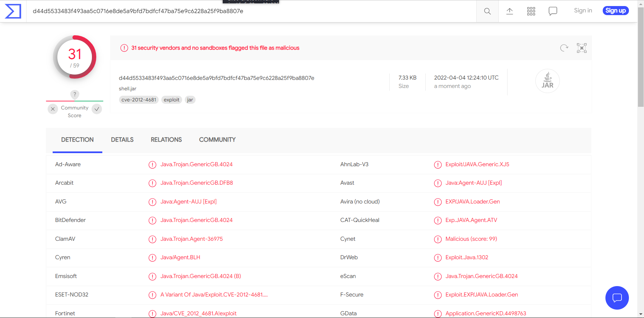Click warning icon in BitDefender row
The width and height of the screenshot is (644, 318).
[152, 220]
